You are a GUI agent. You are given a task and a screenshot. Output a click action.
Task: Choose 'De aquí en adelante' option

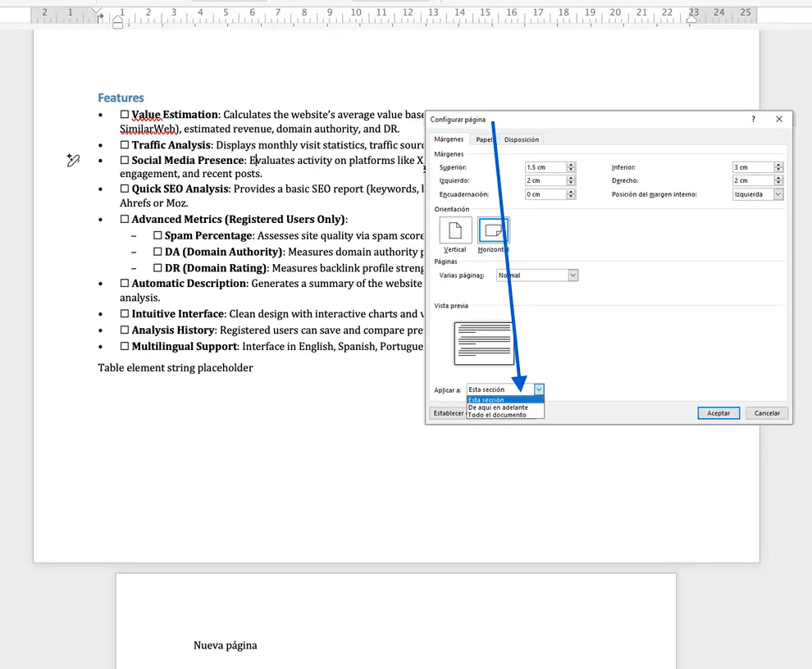505,407
